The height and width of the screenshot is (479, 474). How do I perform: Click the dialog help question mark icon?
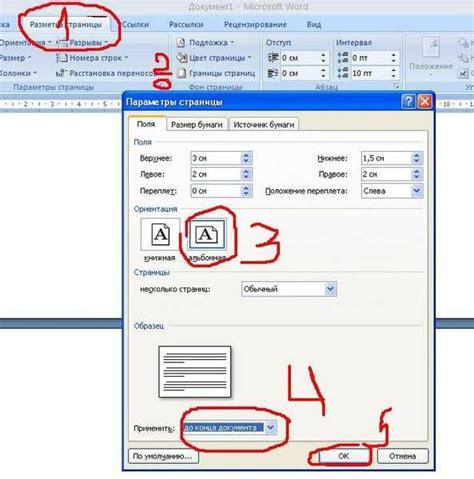tap(409, 101)
